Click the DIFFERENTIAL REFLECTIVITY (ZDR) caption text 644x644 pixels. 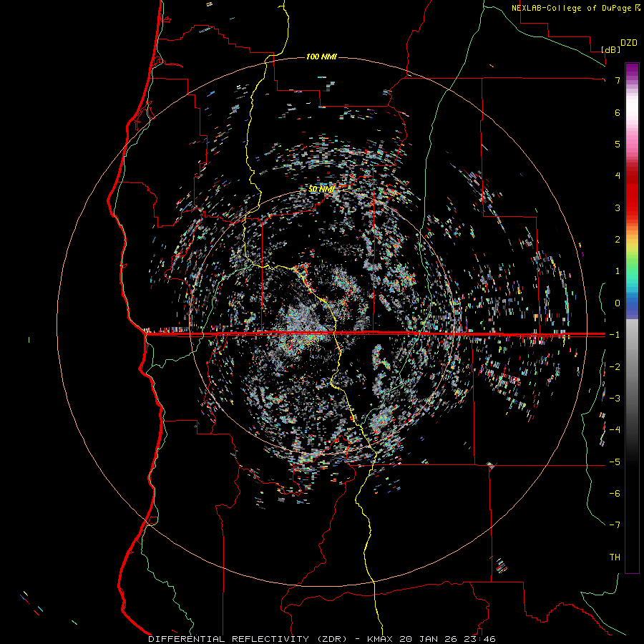coord(253,639)
